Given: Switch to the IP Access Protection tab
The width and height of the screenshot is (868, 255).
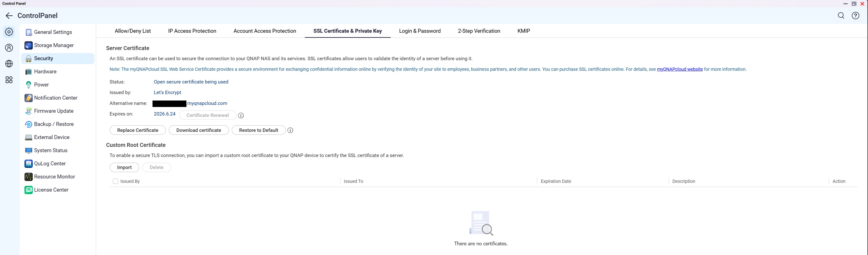Looking at the screenshot, I should point(192,31).
